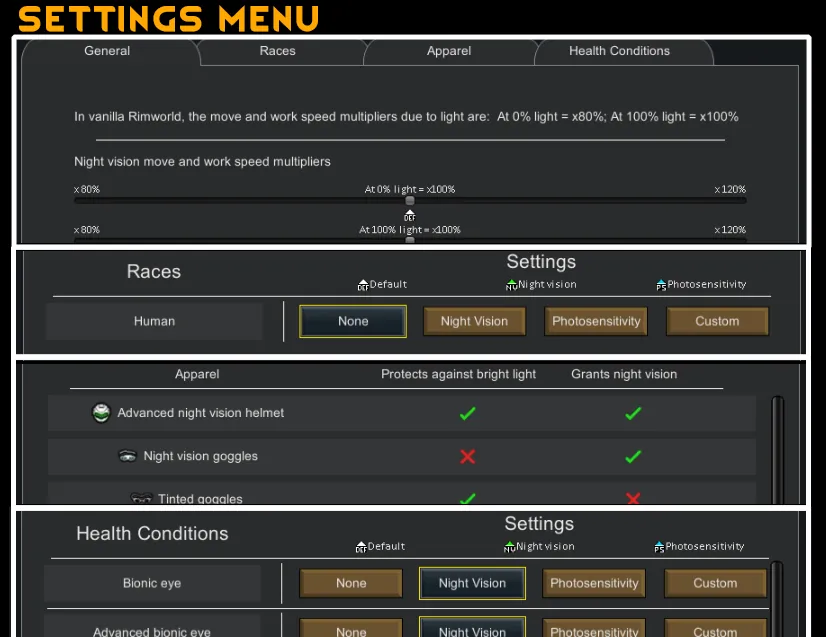Click the Default legend icon in Health Conditions
826x637 pixels.
click(x=361, y=547)
